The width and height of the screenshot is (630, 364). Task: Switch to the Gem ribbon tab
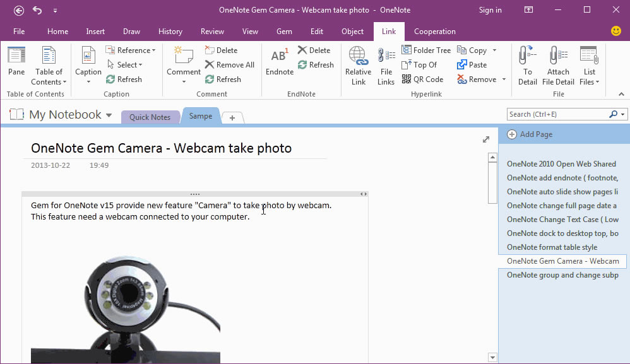pos(284,31)
